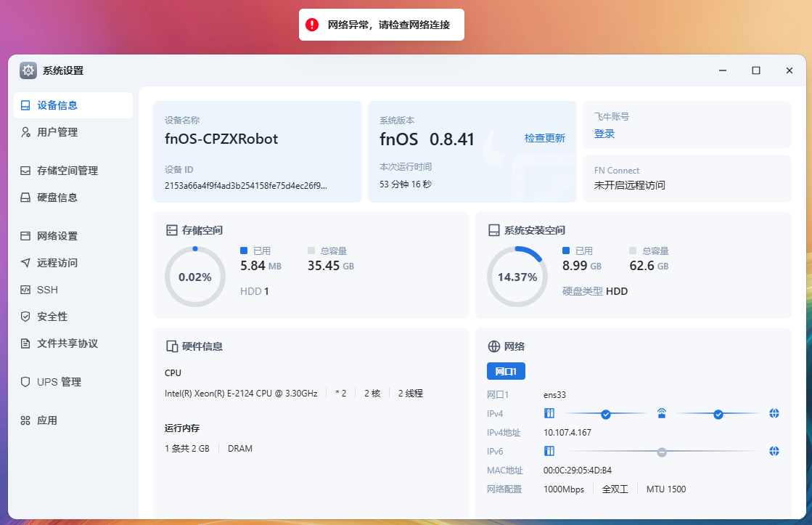The image size is (812, 525).
Task: Close the 系统设置 window
Action: click(790, 70)
